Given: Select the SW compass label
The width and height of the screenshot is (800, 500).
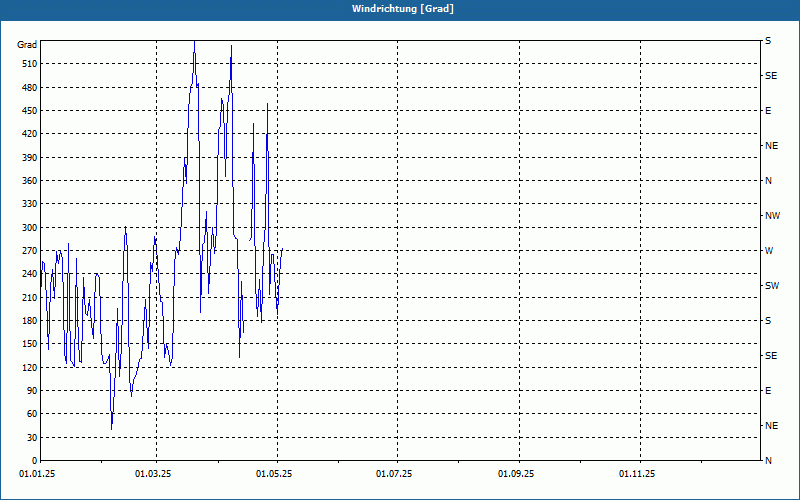Looking at the screenshot, I should (772, 286).
